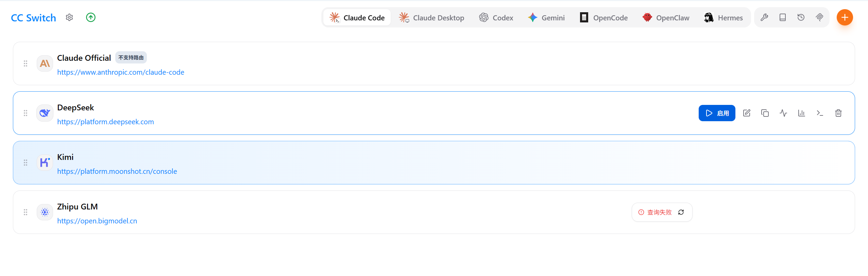Screen dimensions: 868x276
Task: Refresh the Zhipu GLM failed query
Action: click(681, 212)
